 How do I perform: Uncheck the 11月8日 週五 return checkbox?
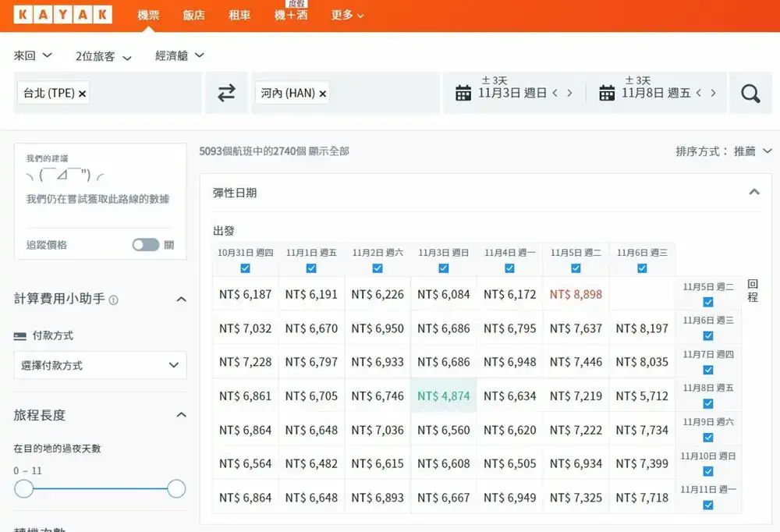point(708,403)
